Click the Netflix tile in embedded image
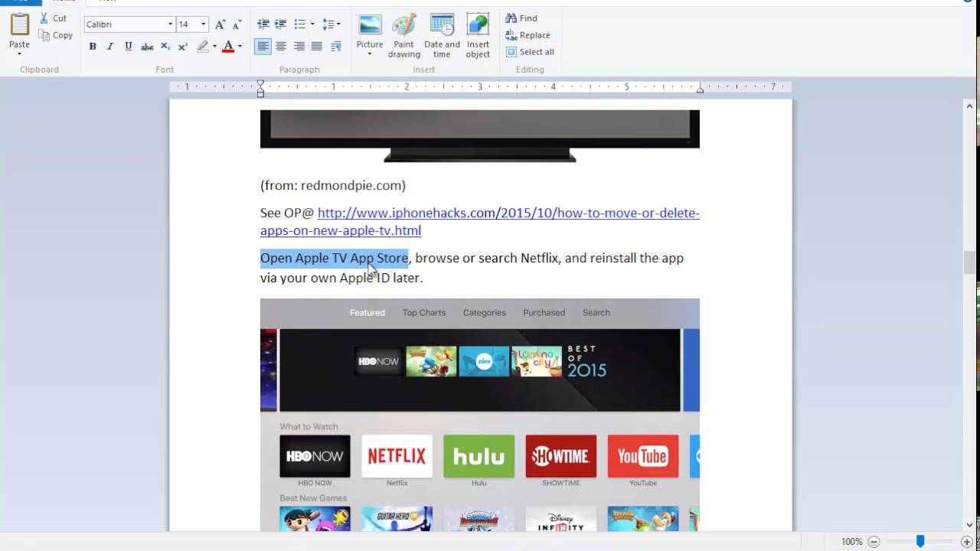 tap(397, 456)
